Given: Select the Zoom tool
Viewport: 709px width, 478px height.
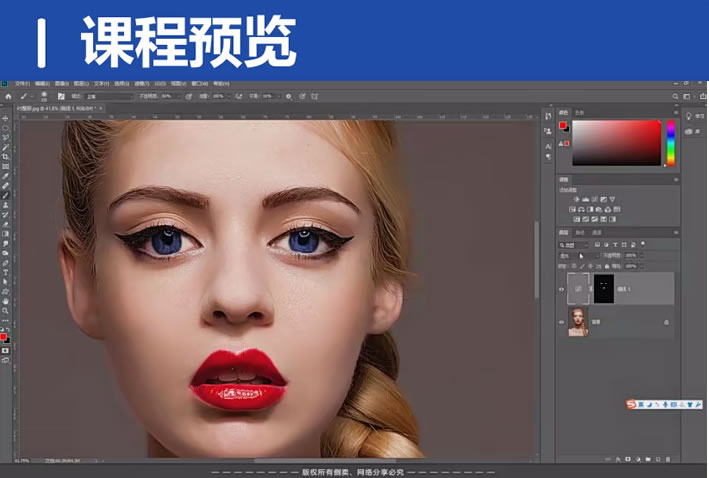Looking at the screenshot, I should pos(5,311).
